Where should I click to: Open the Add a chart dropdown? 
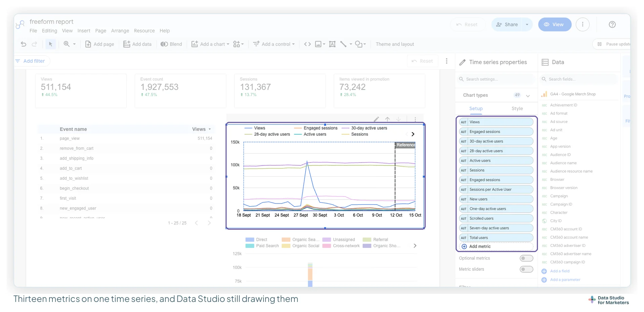210,44
